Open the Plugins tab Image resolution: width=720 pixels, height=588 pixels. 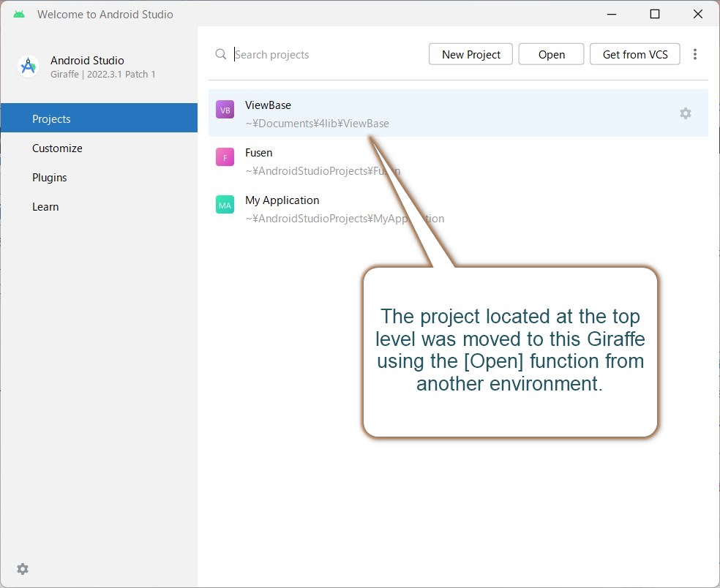pos(100,177)
